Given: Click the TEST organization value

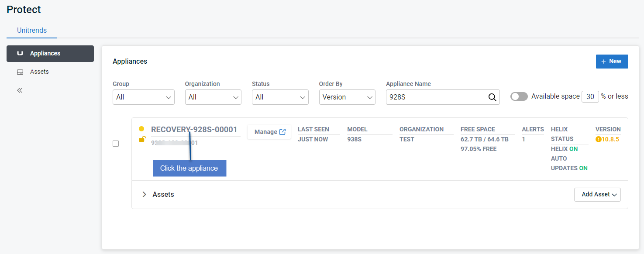Looking at the screenshot, I should [407, 139].
